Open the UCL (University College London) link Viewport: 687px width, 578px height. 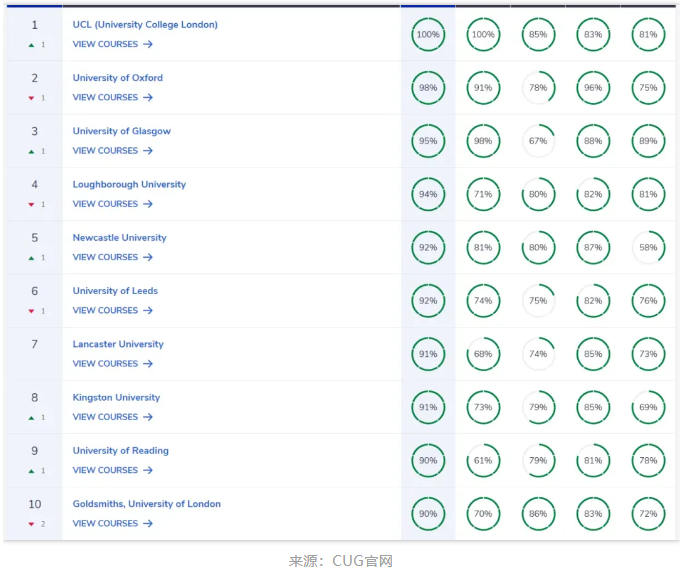pyautogui.click(x=145, y=25)
